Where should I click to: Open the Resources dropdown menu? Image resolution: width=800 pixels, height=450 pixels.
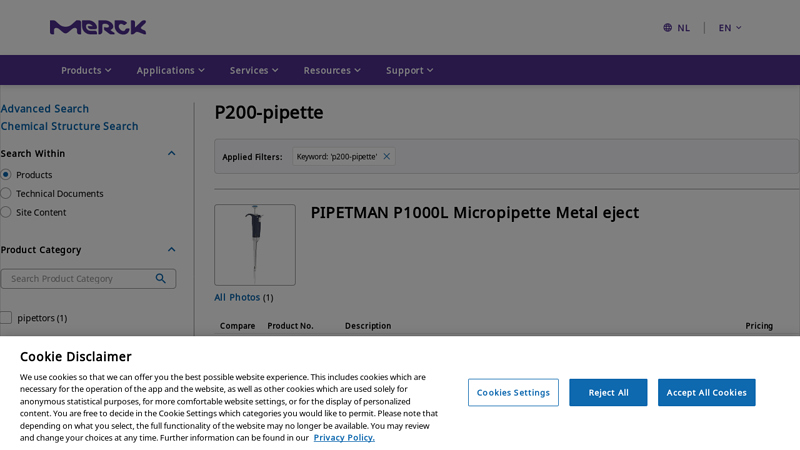click(x=332, y=70)
